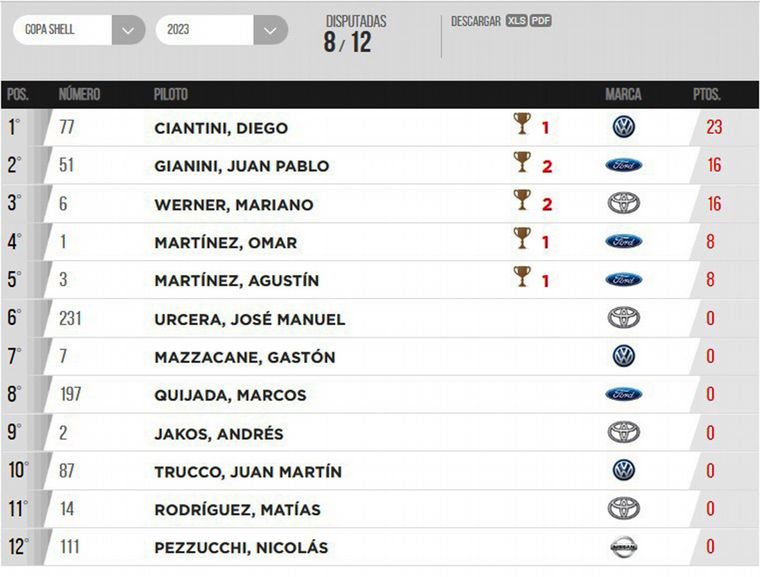Click the trophy icon in Martínez, Omar's row
The width and height of the screenshot is (760, 577).
522,238
